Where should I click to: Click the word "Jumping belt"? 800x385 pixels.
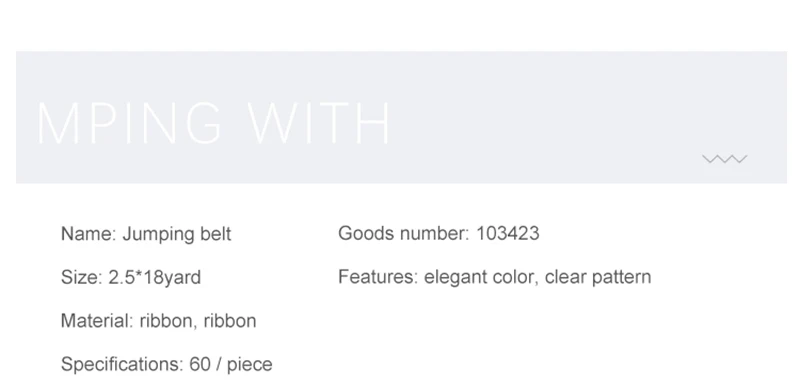pos(177,234)
